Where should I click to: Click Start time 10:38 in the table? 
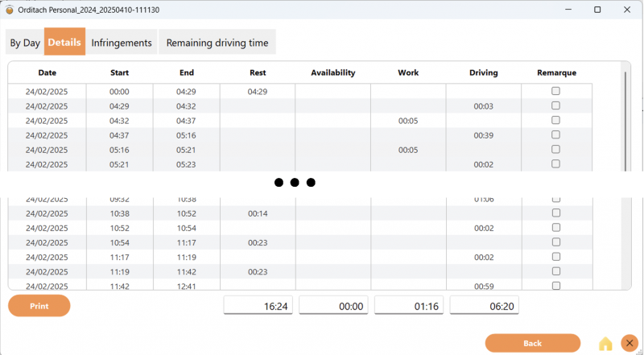click(119, 213)
